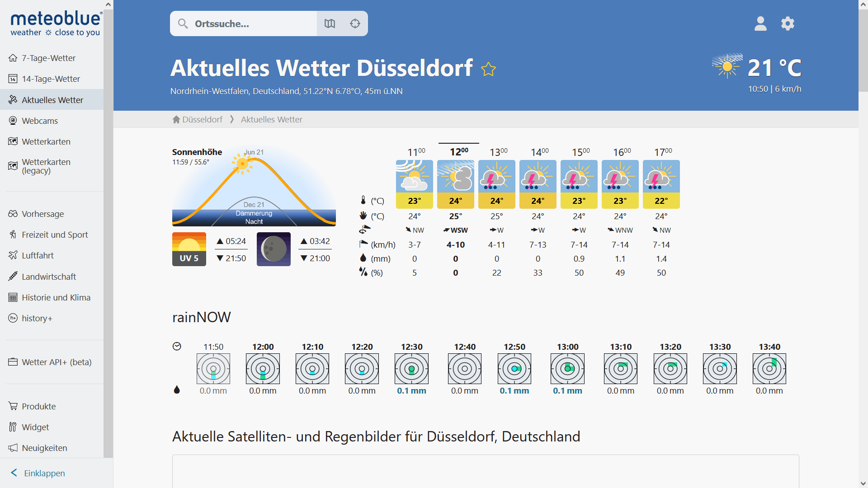Click the 12:30 rainNOW radar target
The image size is (868, 488).
point(411,369)
